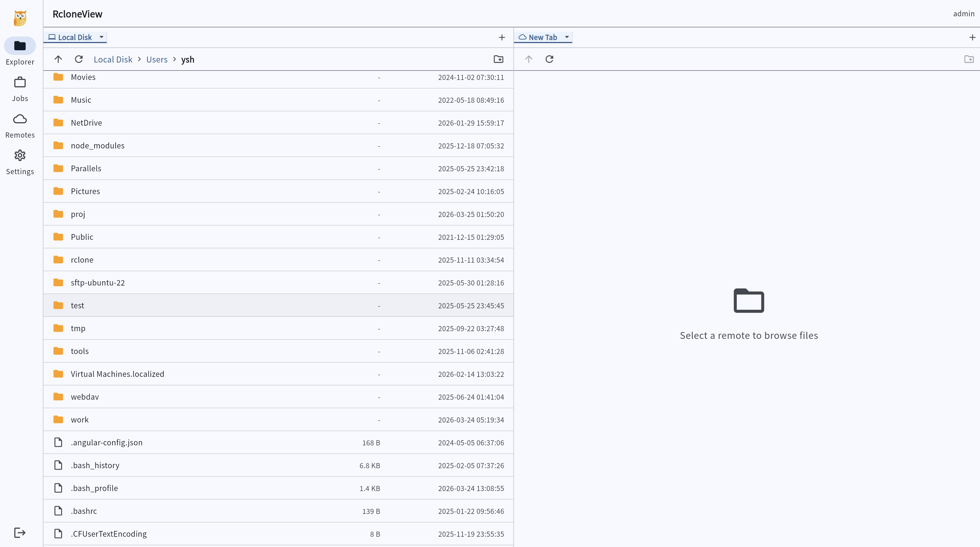Refresh the right pane listing
The width and height of the screenshot is (980, 547).
pyautogui.click(x=549, y=59)
